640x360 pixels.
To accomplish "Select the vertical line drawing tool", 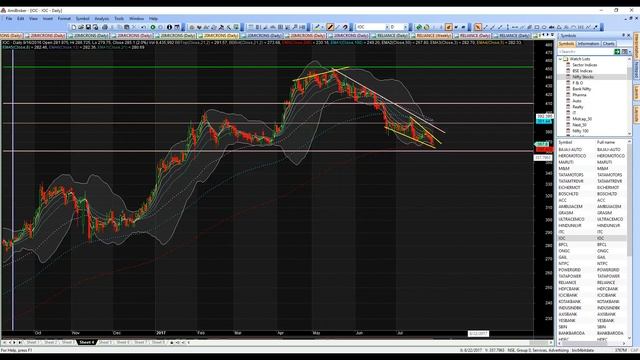I will click(507, 27).
